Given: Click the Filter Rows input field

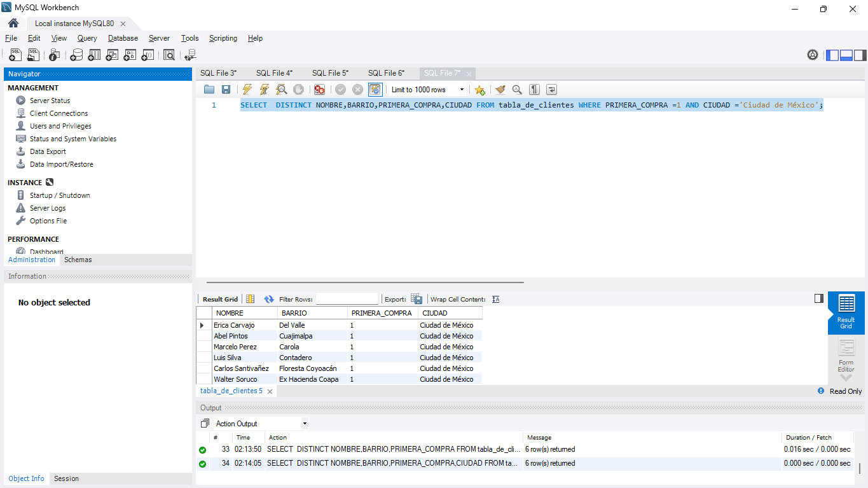Looking at the screenshot, I should [347, 299].
